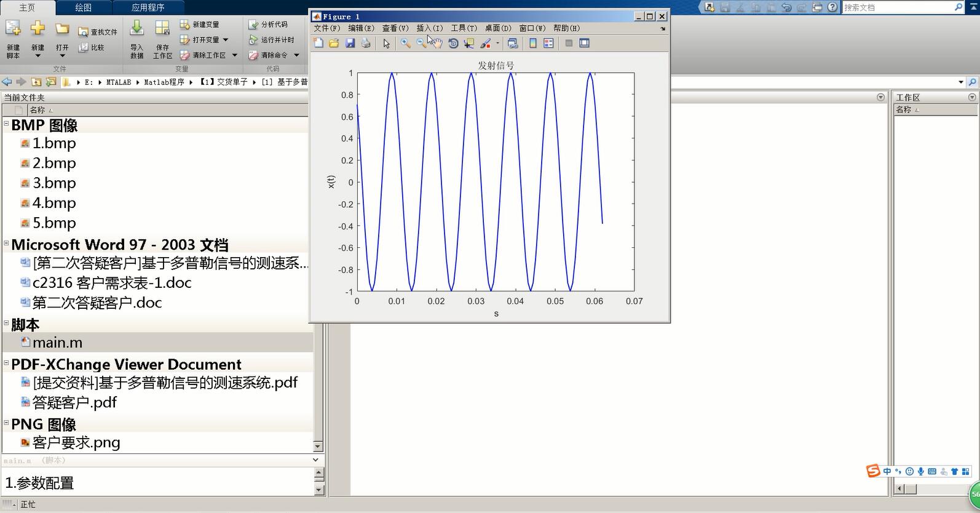The width and height of the screenshot is (980, 513).
Task: Click 新建脚本 button
Action: tap(14, 39)
